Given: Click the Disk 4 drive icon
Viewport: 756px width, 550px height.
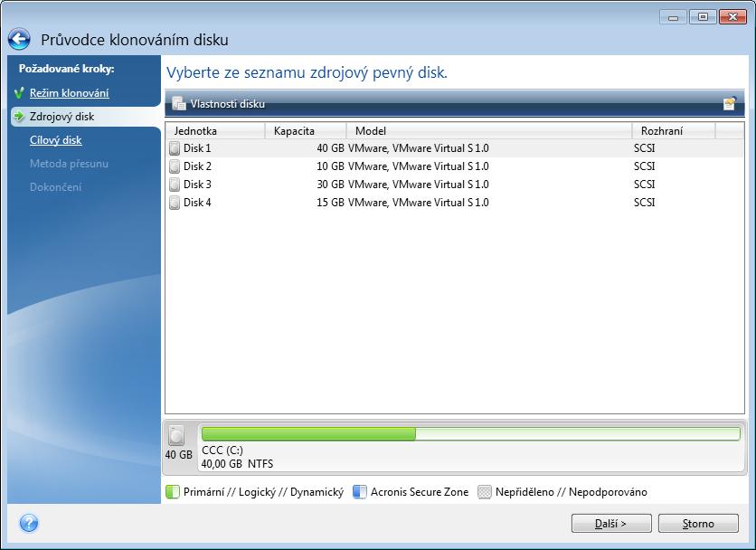Looking at the screenshot, I should coord(175,203).
